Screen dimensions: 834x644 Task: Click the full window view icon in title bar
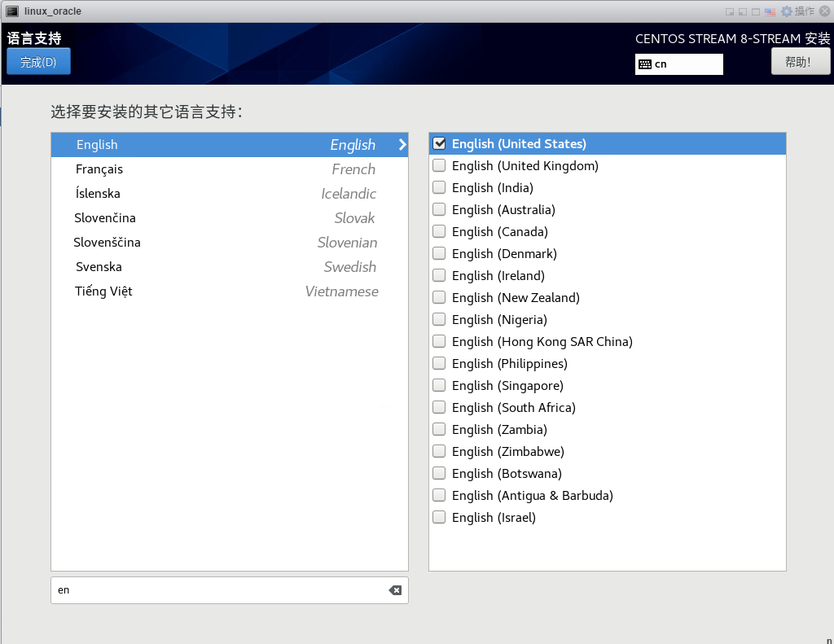point(756,11)
